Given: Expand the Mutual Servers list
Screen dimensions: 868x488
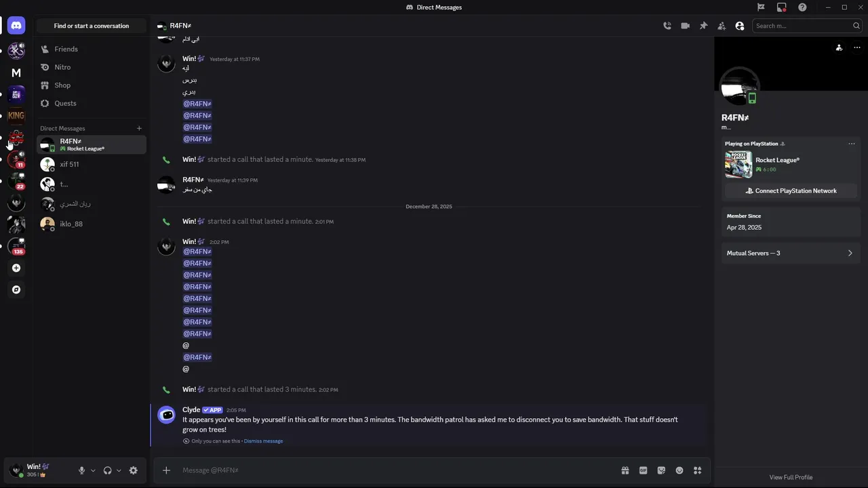Looking at the screenshot, I should coord(789,253).
